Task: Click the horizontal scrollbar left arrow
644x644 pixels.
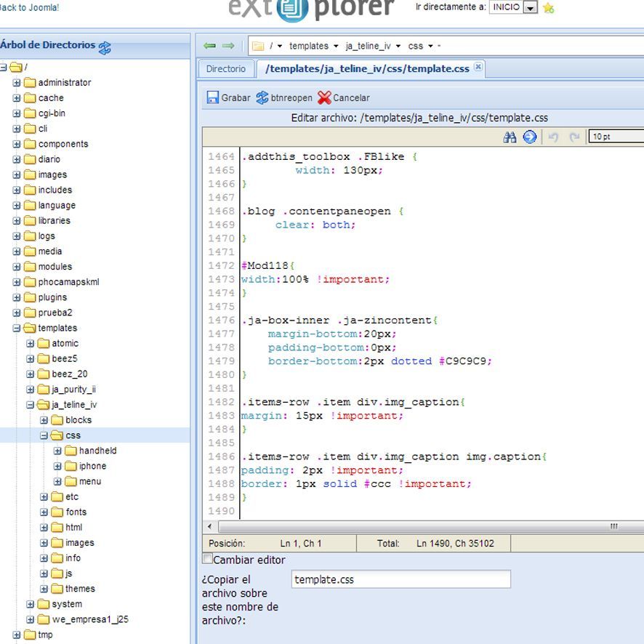Action: click(210, 526)
